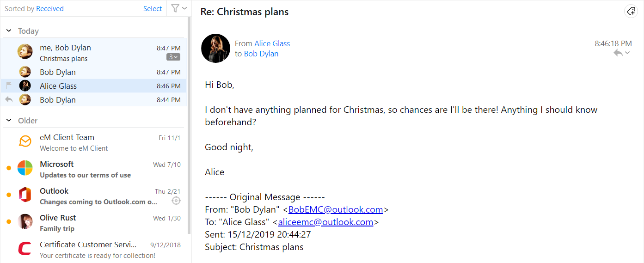
Task: Click the Select button in list header
Action: click(x=153, y=8)
